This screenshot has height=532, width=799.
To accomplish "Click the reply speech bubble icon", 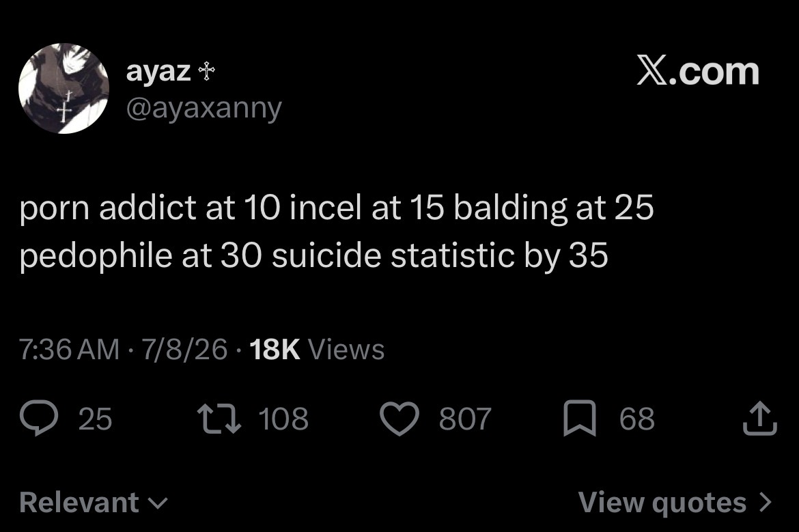I will tap(39, 418).
